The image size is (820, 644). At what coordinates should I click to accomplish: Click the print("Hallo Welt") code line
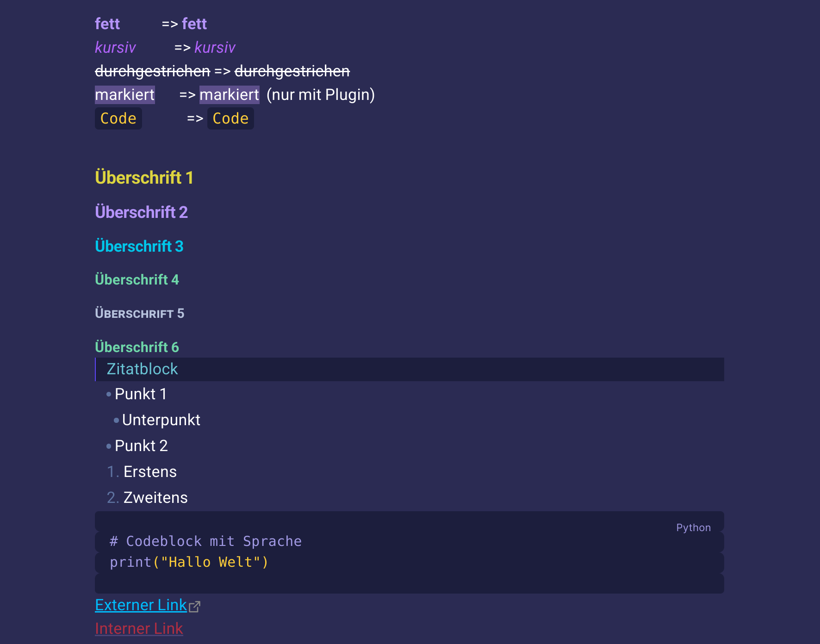click(x=189, y=562)
